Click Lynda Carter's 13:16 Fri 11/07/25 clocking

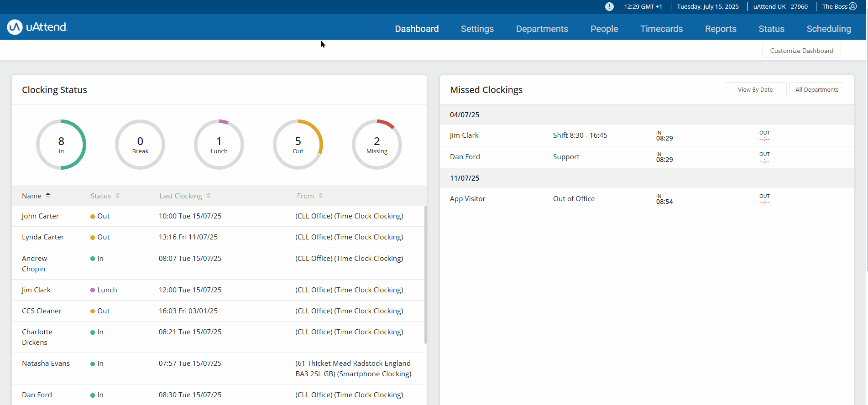tap(188, 237)
